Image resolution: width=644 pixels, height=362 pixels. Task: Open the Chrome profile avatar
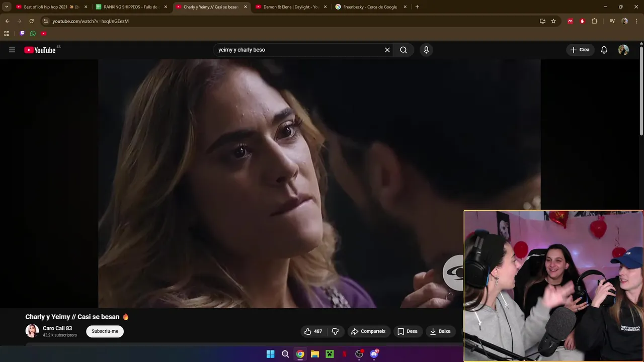click(x=624, y=21)
